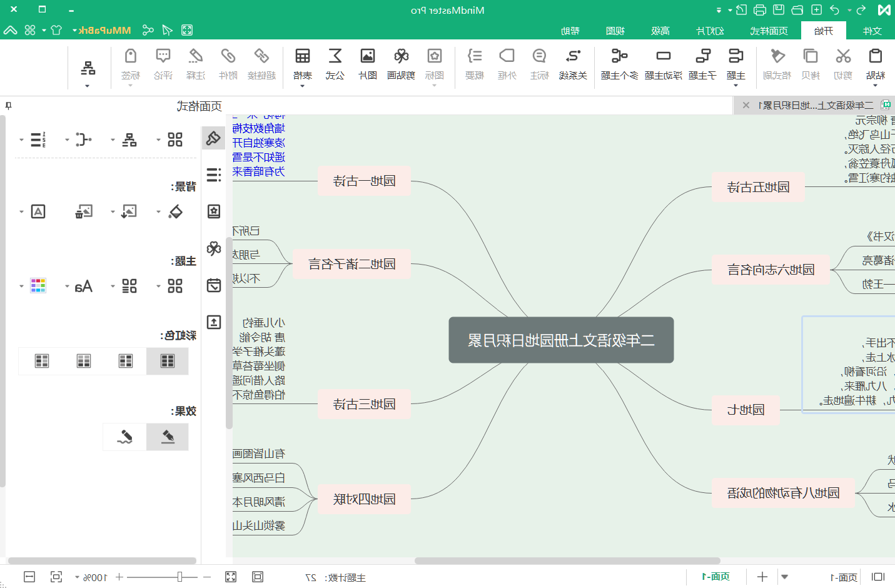Add a Note (注释) pencil icon
The image size is (895, 588).
196,56
